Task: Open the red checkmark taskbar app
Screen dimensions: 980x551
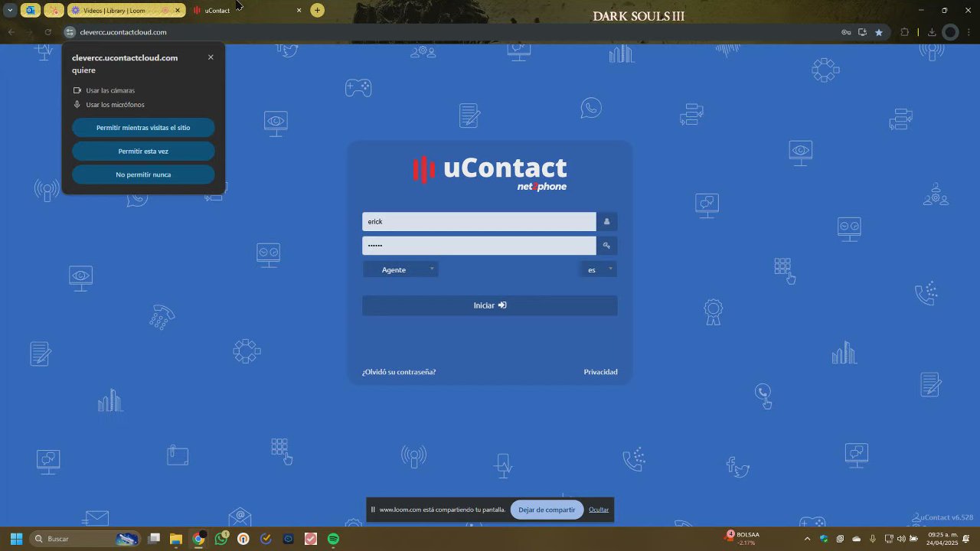Action: coord(311,539)
